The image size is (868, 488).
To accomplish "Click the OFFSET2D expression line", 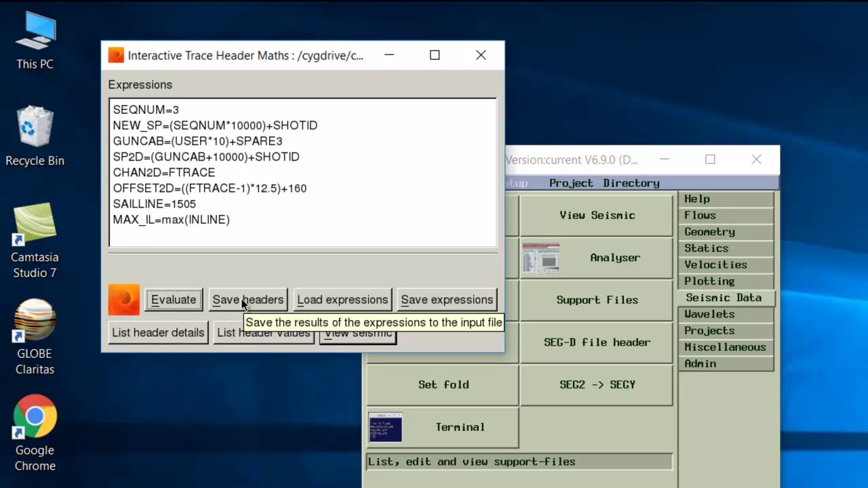I will [x=210, y=188].
